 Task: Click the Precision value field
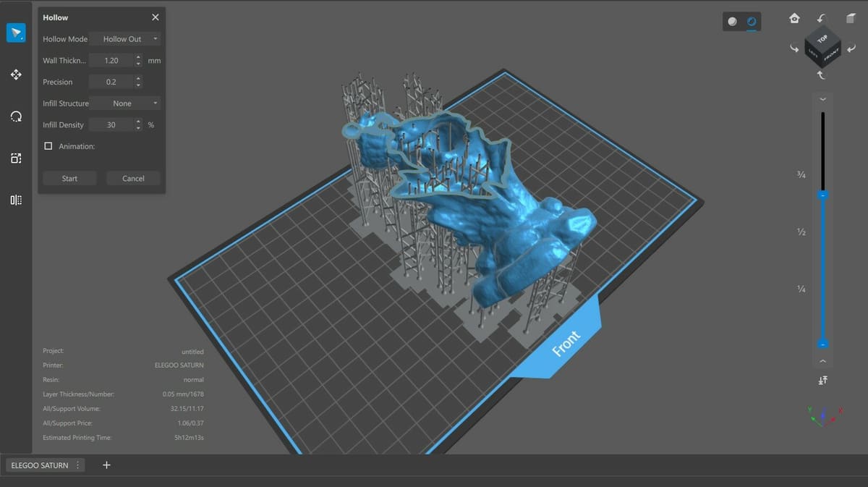pyautogui.click(x=111, y=82)
